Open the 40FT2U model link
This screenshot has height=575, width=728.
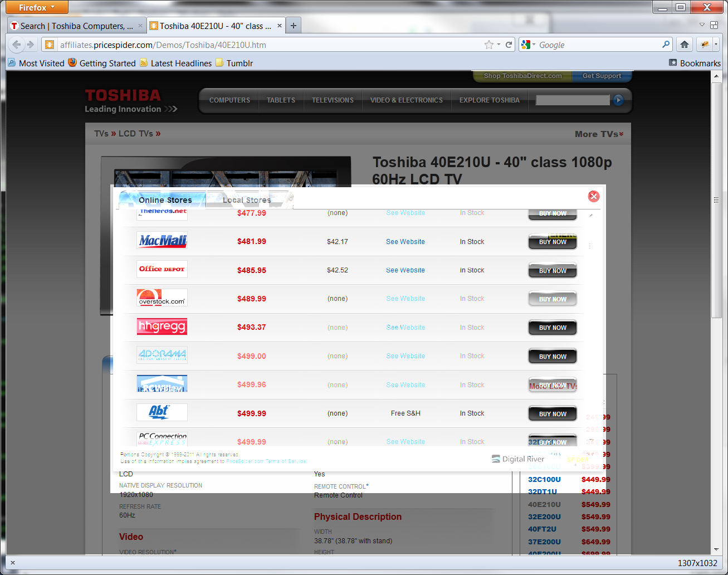542,529
